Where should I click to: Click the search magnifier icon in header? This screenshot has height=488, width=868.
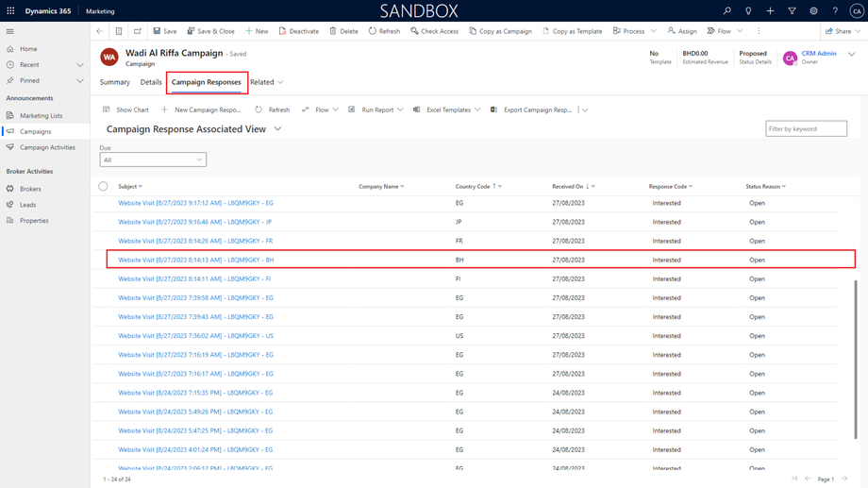726,11
